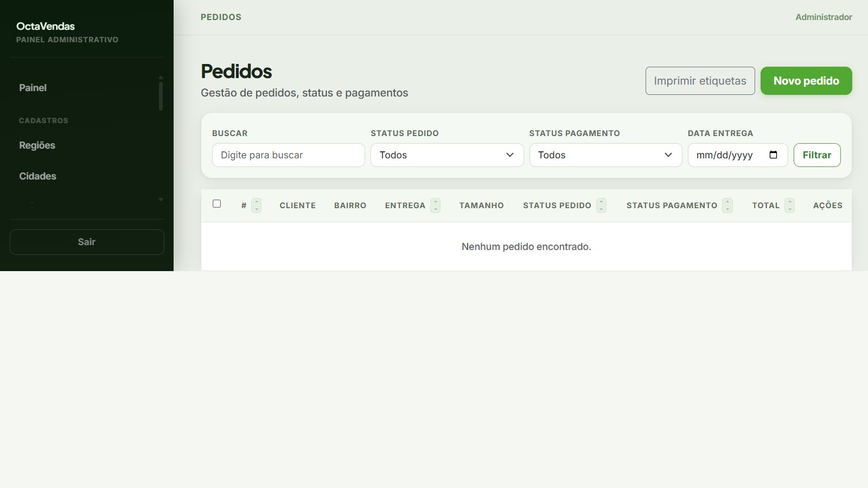Click the Buscar search field
This screenshot has width=868, height=488.
click(x=288, y=155)
